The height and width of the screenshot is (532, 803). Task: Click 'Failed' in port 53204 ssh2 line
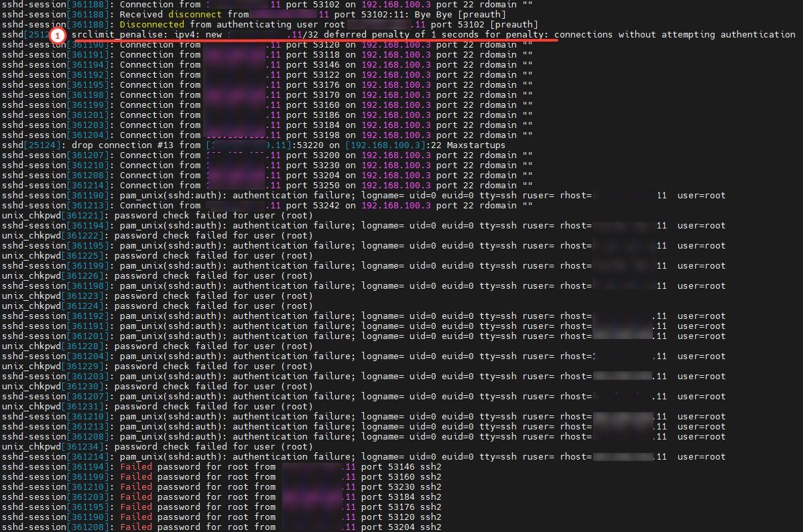tap(135, 527)
